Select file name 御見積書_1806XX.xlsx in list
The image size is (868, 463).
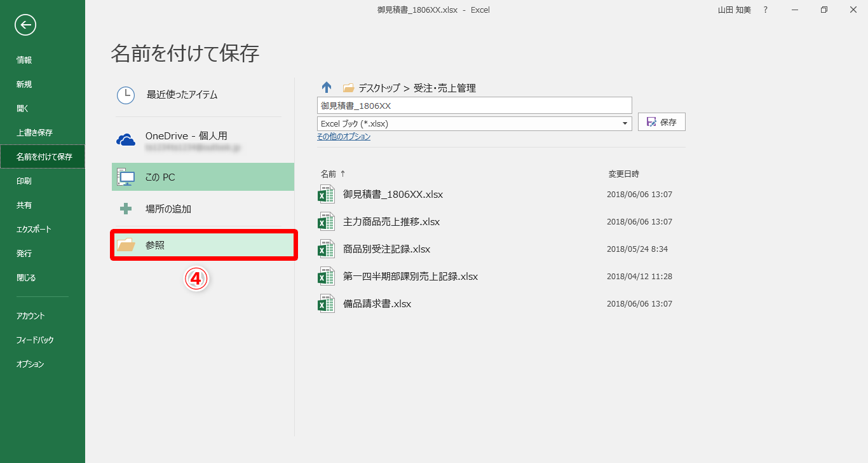(x=393, y=194)
